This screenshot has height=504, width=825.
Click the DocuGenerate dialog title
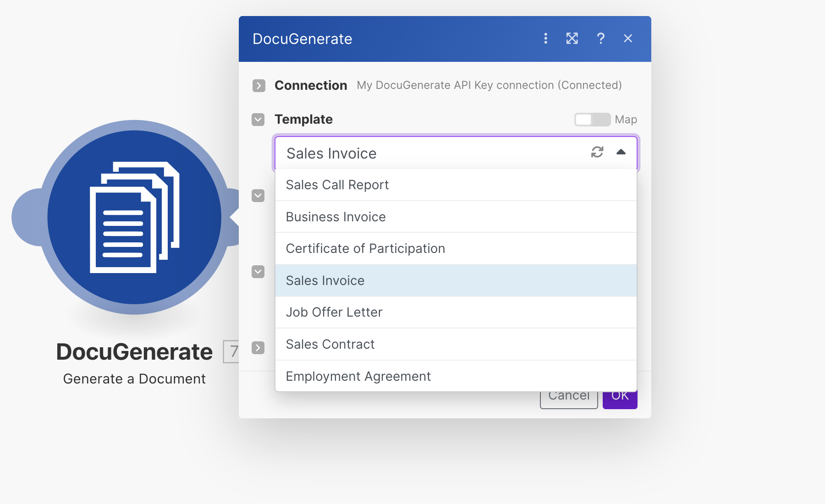(302, 39)
